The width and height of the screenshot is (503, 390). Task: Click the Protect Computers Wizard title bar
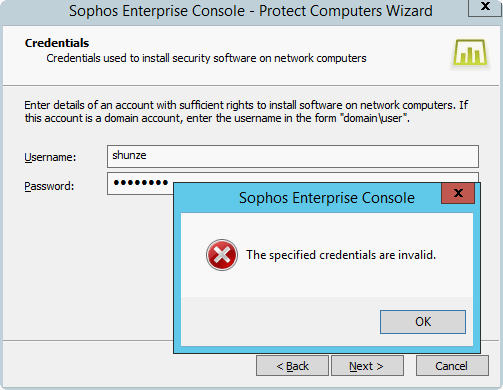[x=251, y=11]
